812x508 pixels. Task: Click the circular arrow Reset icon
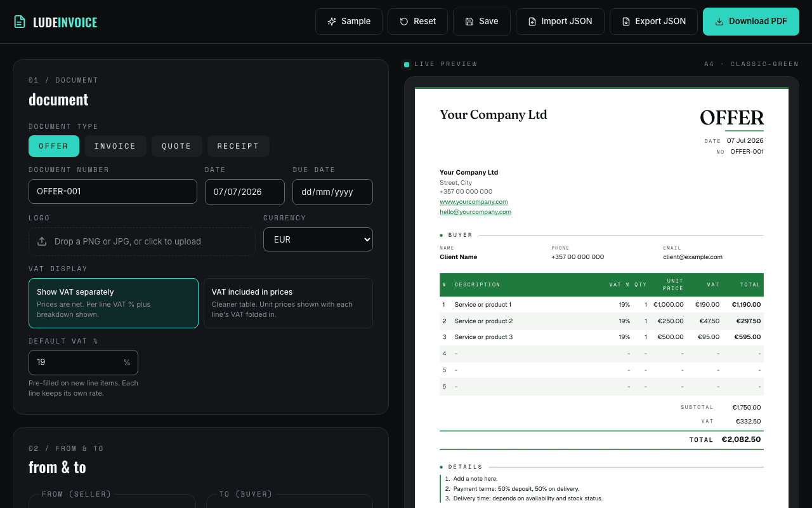tap(404, 22)
